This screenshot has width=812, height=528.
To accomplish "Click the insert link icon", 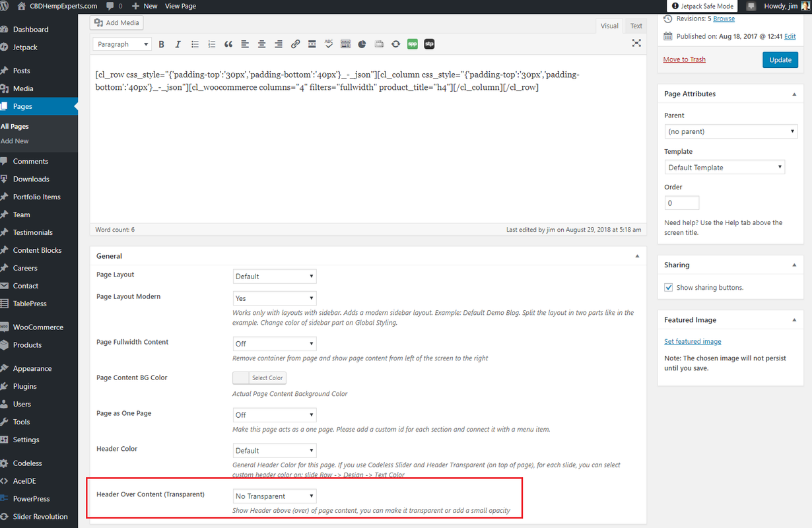I will [x=295, y=44].
